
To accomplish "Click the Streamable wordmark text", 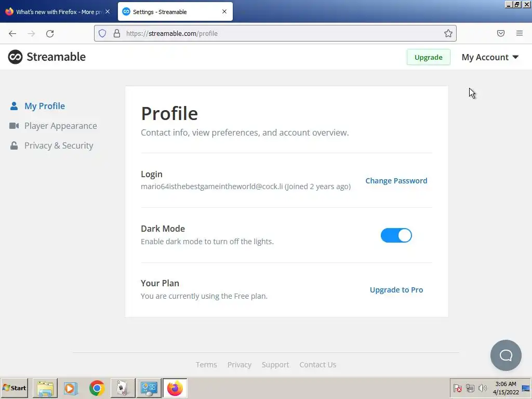I will tap(56, 57).
